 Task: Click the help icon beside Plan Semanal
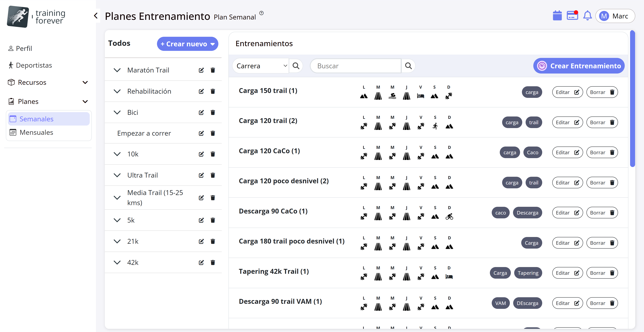(x=261, y=13)
